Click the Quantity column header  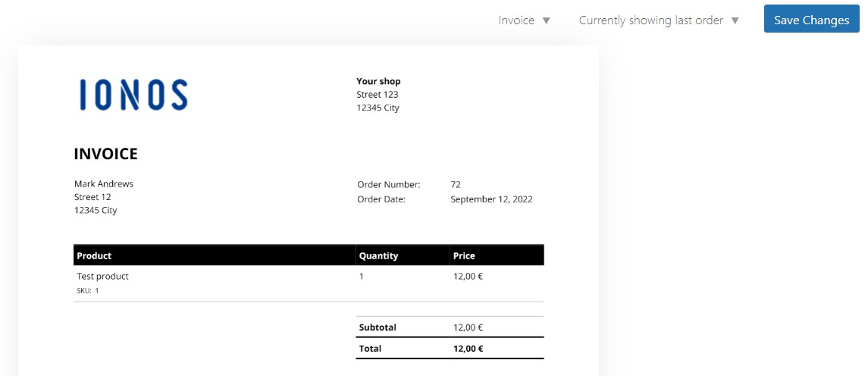pos(378,255)
